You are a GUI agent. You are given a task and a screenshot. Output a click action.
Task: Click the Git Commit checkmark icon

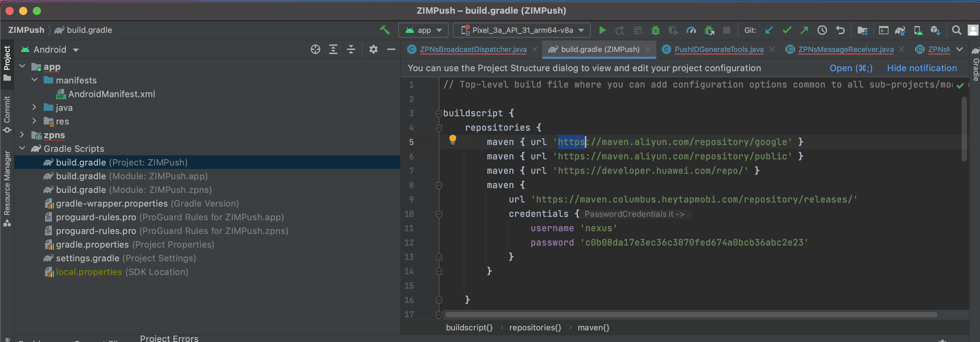(x=787, y=30)
